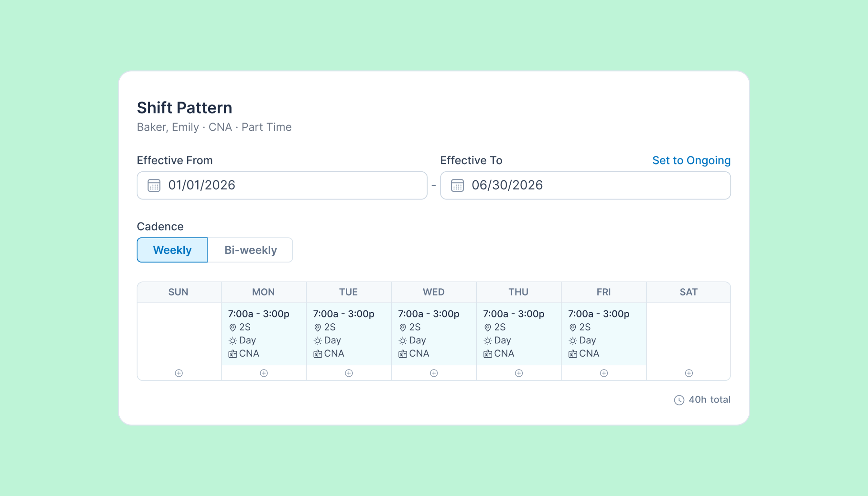This screenshot has height=496, width=868.
Task: Click the FRI column header
Action: coord(604,292)
